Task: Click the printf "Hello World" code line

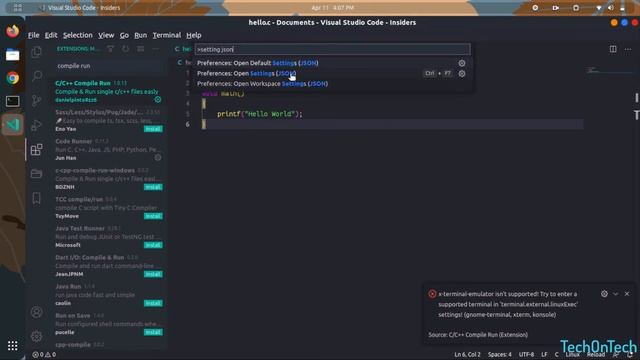Action: pyautogui.click(x=260, y=114)
